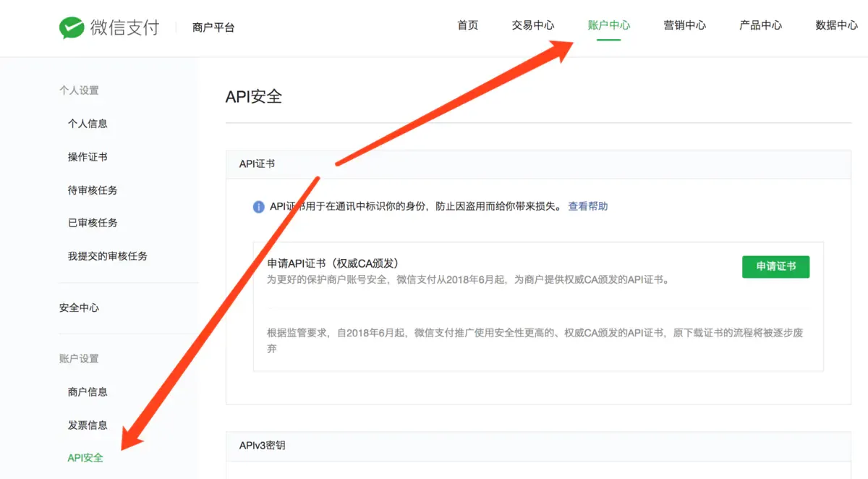Image resolution: width=868 pixels, height=479 pixels.
Task: Click the green 申请证书 button
Action: 776,266
